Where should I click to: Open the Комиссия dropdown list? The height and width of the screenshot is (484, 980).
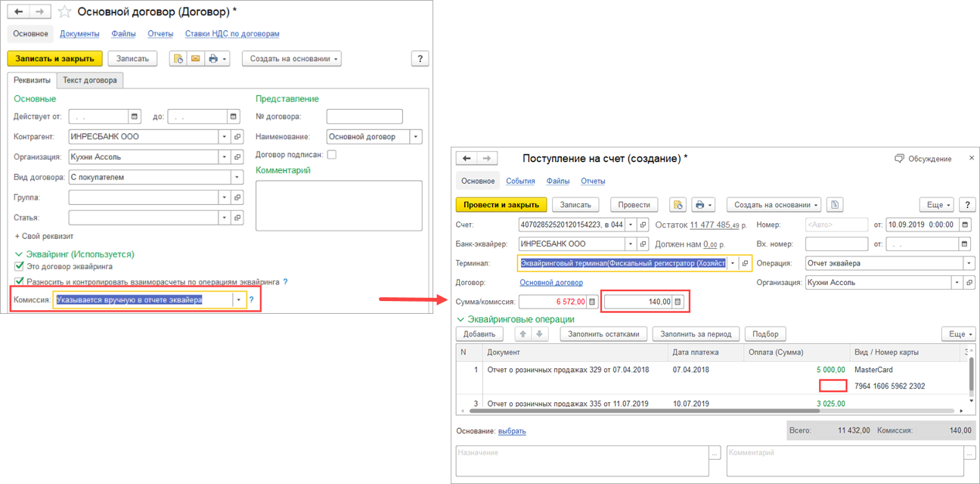pos(239,300)
